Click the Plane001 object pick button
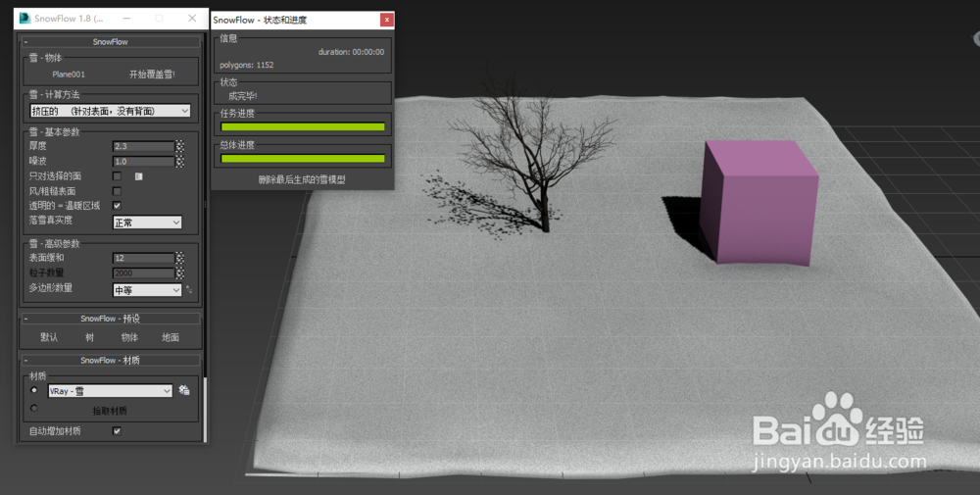 (69, 74)
